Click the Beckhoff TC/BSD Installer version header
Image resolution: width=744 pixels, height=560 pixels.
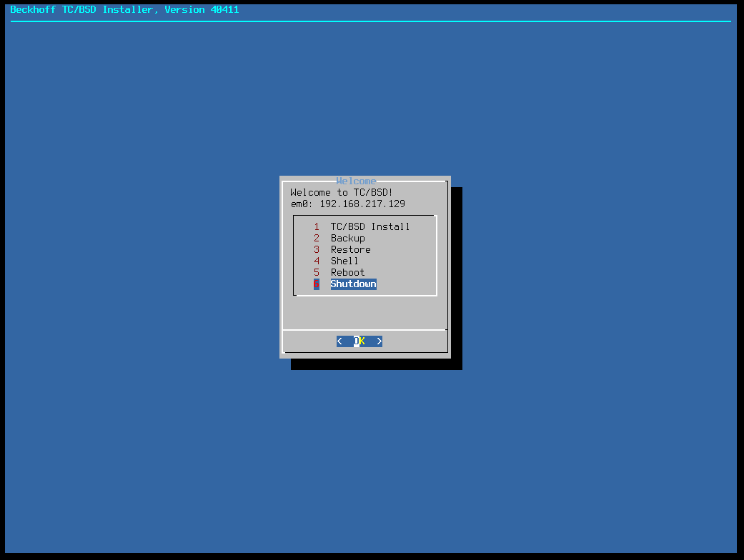(125, 9)
